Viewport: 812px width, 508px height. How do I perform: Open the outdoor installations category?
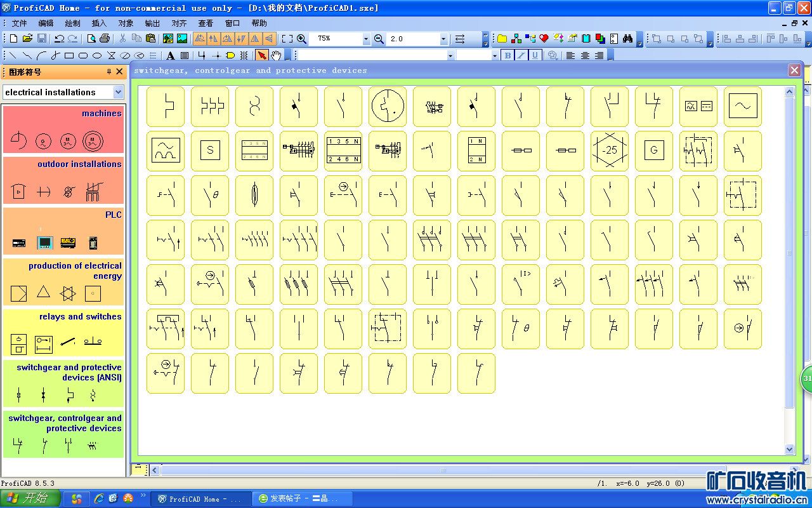point(63,180)
